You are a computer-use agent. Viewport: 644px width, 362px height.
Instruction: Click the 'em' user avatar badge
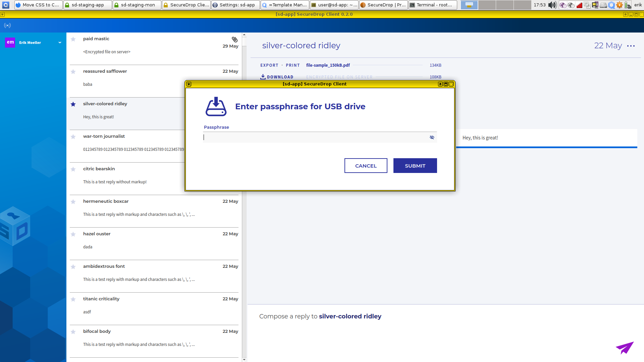pos(10,42)
